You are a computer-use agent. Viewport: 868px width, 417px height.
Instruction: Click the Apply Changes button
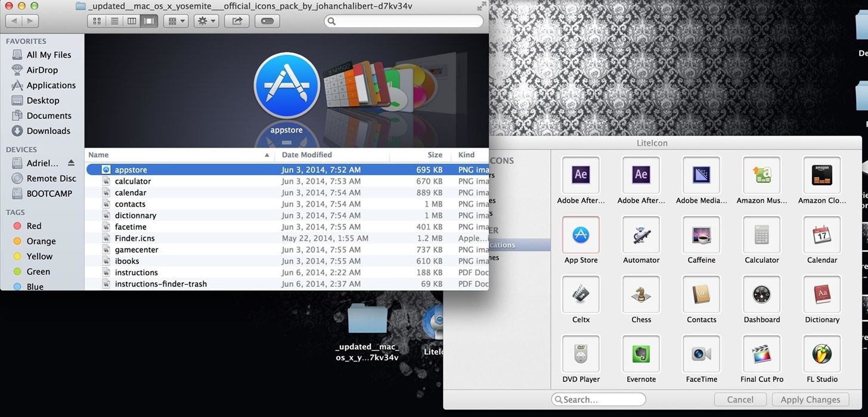point(810,400)
